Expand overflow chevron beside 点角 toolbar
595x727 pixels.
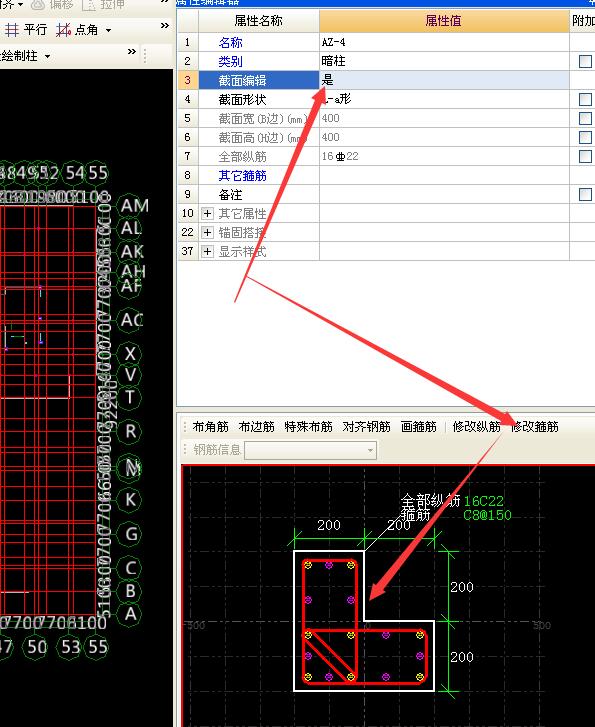[165, 26]
